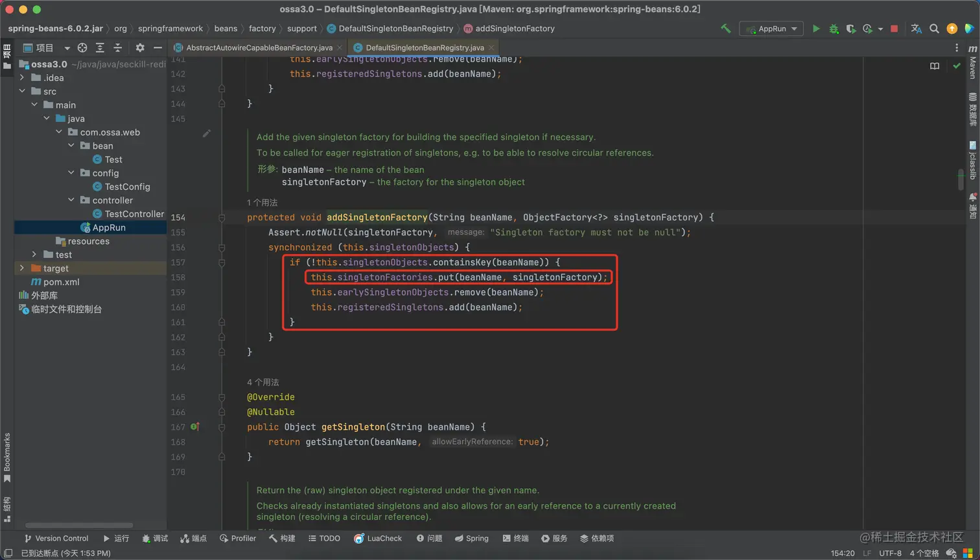
Task: Click override gutter icon on line 167
Action: (x=194, y=426)
